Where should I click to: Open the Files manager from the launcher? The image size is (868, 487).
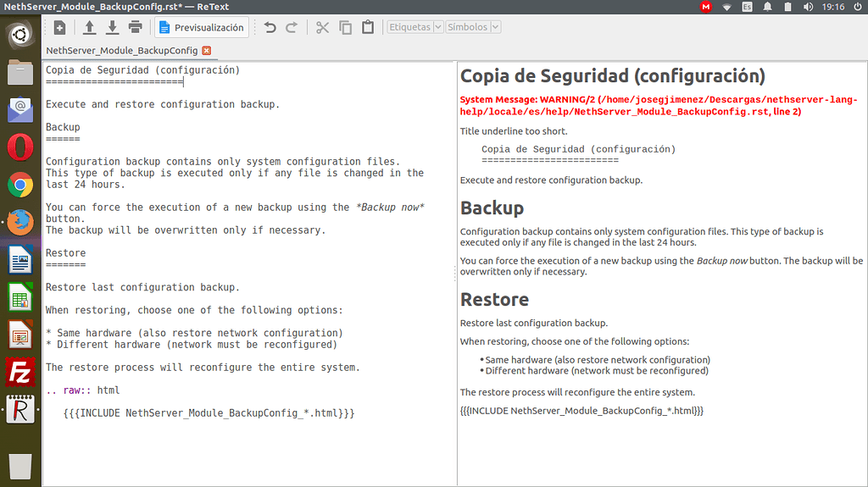pyautogui.click(x=20, y=72)
